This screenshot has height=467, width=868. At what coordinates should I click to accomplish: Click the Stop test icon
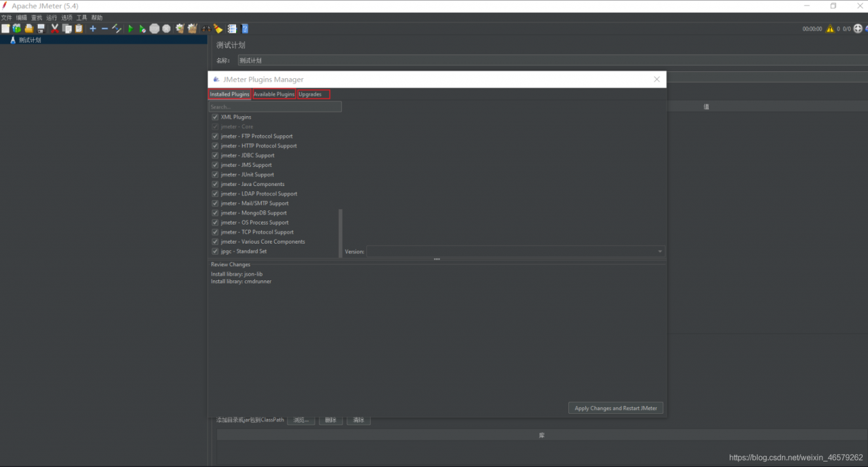155,29
